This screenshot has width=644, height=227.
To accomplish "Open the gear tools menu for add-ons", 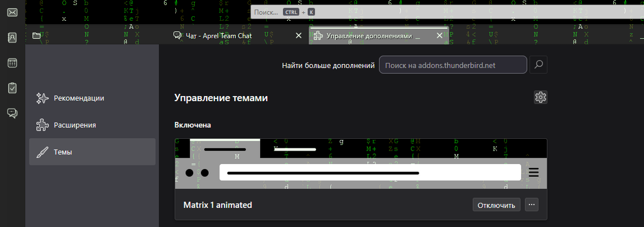I will pyautogui.click(x=541, y=97).
